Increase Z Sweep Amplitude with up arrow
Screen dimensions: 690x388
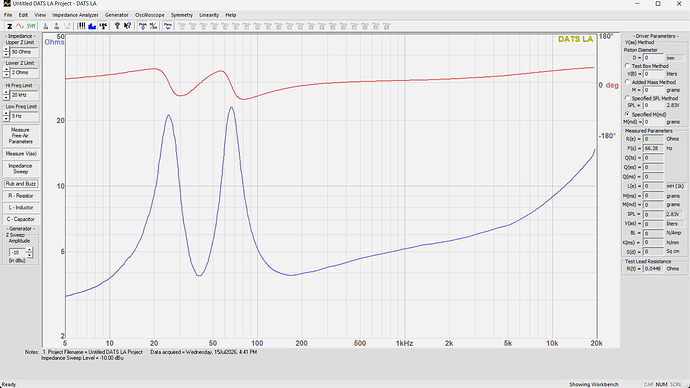click(29, 250)
